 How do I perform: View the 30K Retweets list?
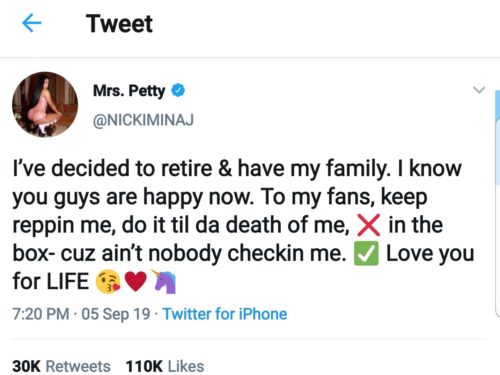[61, 366]
